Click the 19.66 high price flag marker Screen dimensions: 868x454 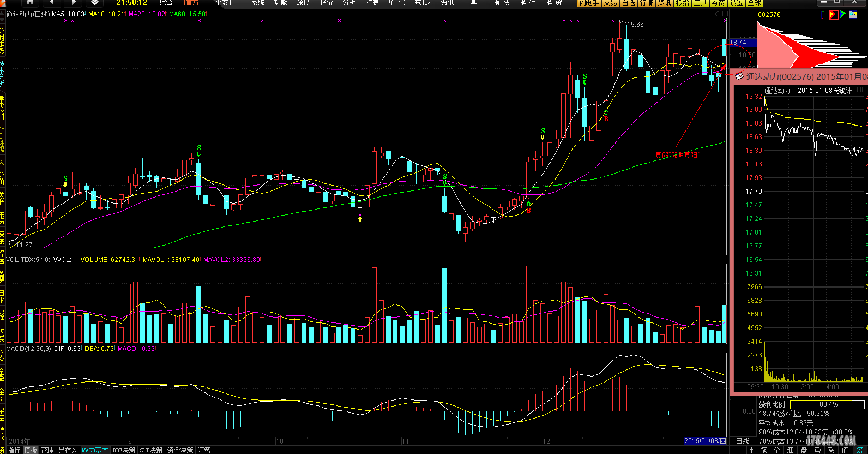point(635,25)
